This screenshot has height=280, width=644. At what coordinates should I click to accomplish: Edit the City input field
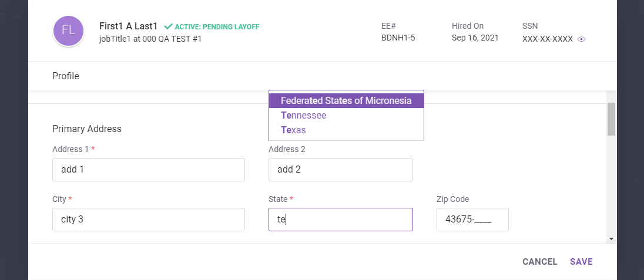(148, 220)
